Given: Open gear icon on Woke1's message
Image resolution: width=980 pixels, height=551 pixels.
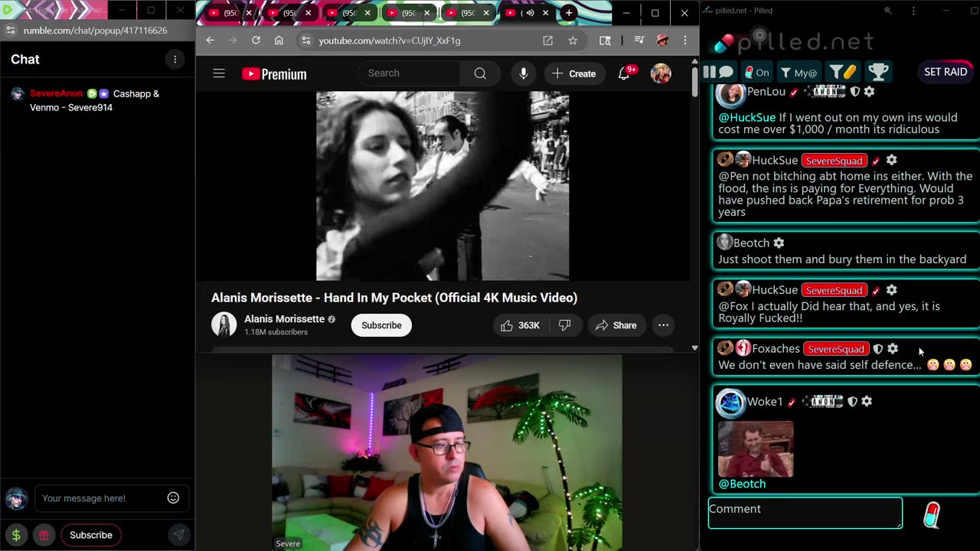Looking at the screenshot, I should (x=867, y=401).
